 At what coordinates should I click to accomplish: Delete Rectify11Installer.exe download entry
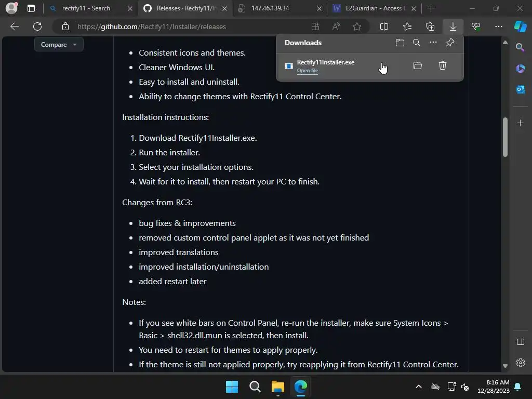point(443,65)
